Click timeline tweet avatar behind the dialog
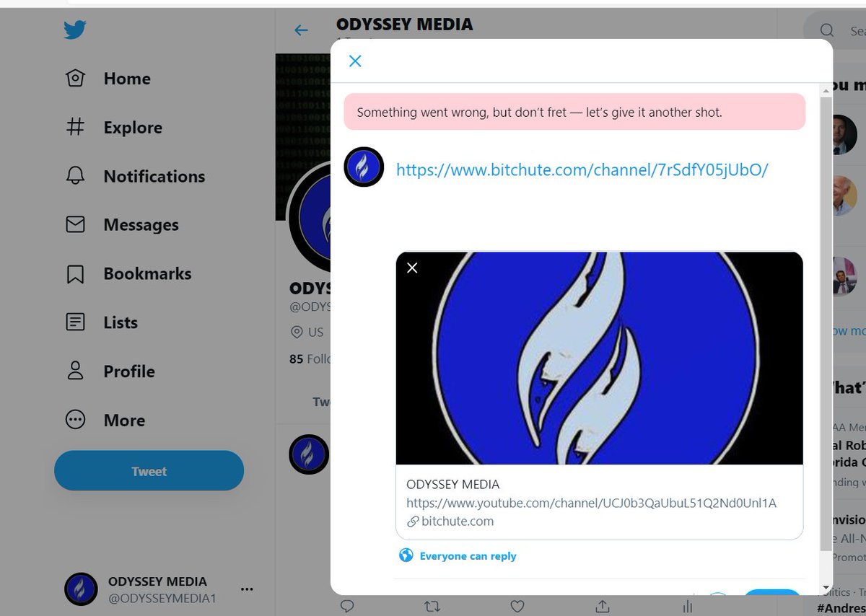Image resolution: width=866 pixels, height=616 pixels. tap(309, 454)
